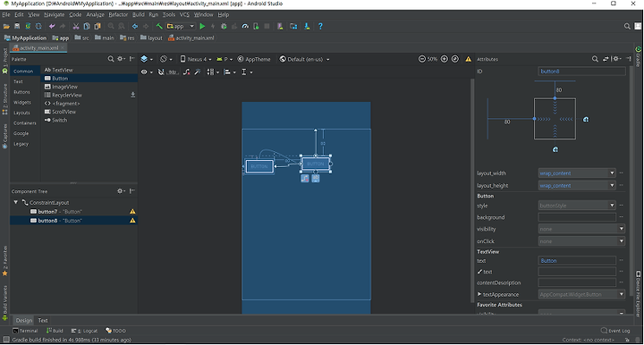Open the TODO tool window
Viewport: 644px width, 345px height.
click(115, 331)
